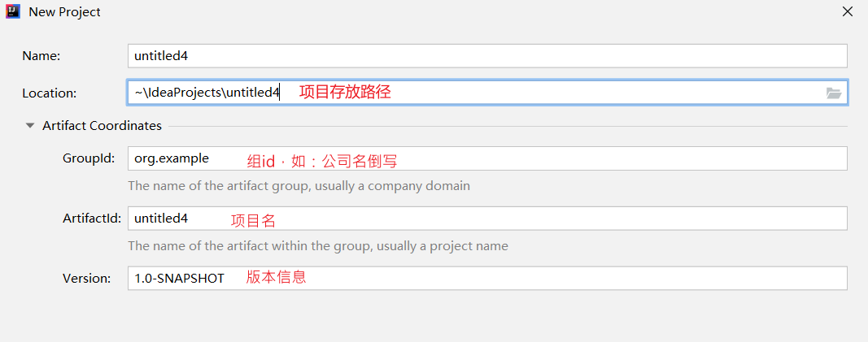Image resolution: width=868 pixels, height=342 pixels.
Task: Click the Location label
Action: [49, 93]
